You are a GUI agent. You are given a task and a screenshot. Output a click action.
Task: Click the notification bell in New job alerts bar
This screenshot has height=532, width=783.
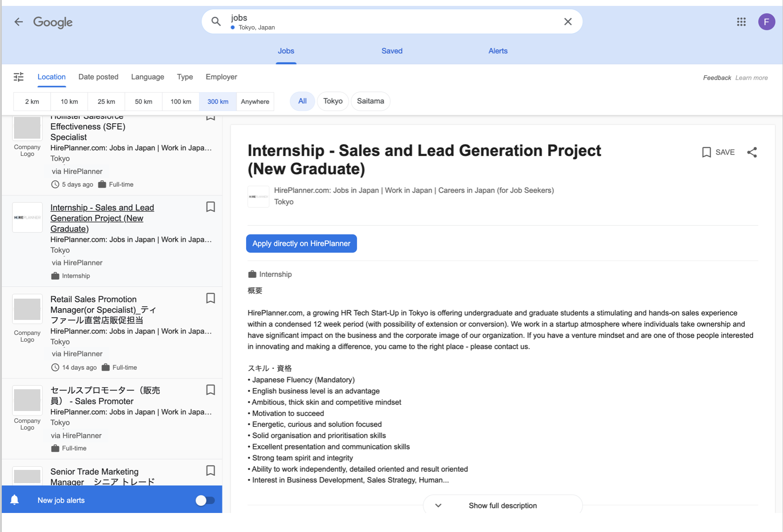14,499
